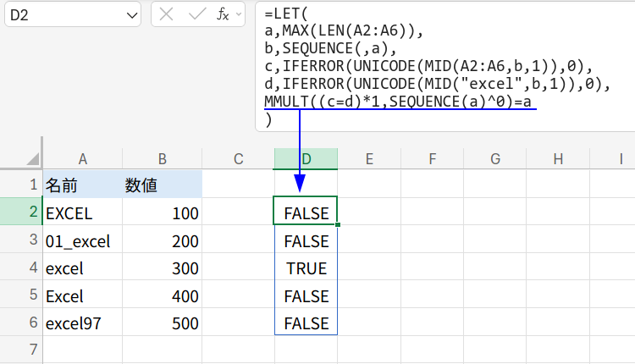The width and height of the screenshot is (635, 364).
Task: Click cell containing excel97
Action: coord(83,322)
